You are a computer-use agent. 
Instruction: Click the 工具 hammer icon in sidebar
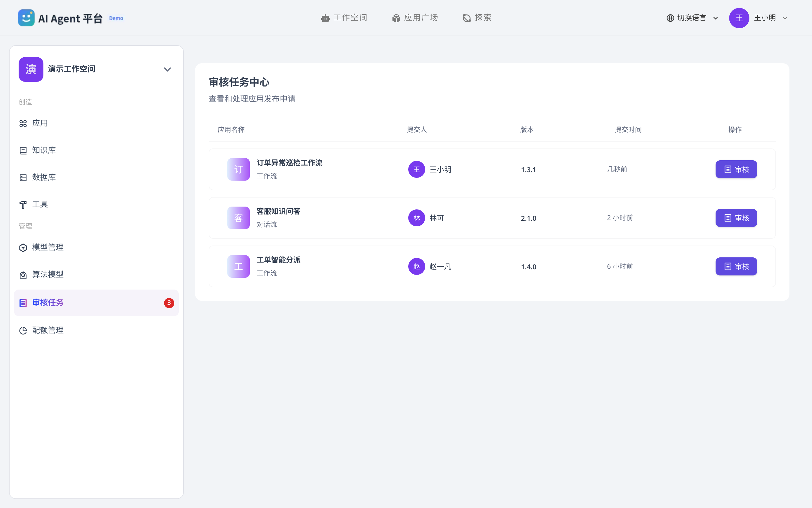[23, 205]
